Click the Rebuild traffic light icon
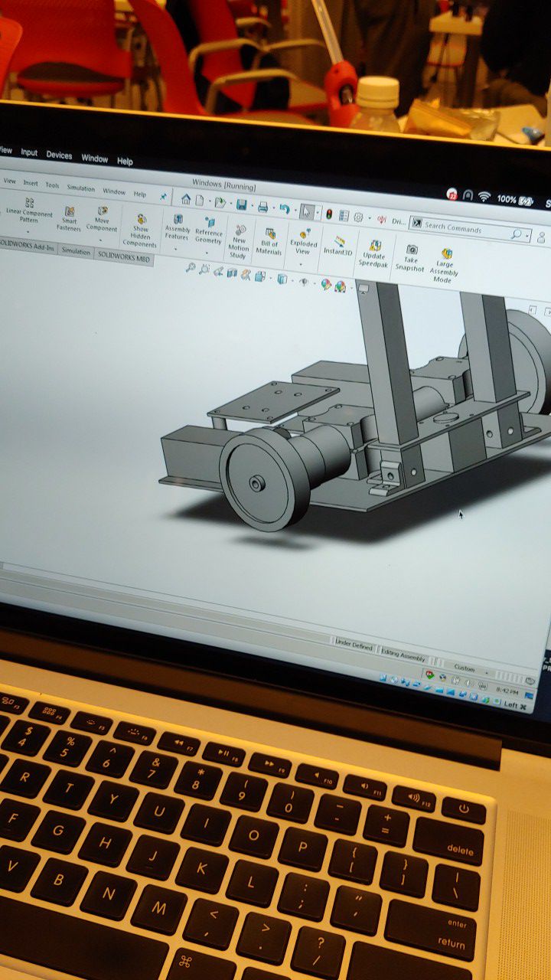The width and height of the screenshot is (551, 980). pyautogui.click(x=329, y=214)
